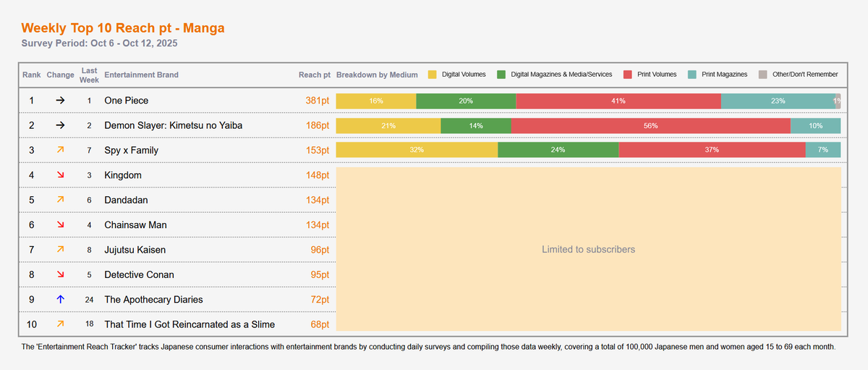Click Demon Slayer's 14% Digital Magazines segment
Viewport: 868px width, 370px height.
pos(476,125)
